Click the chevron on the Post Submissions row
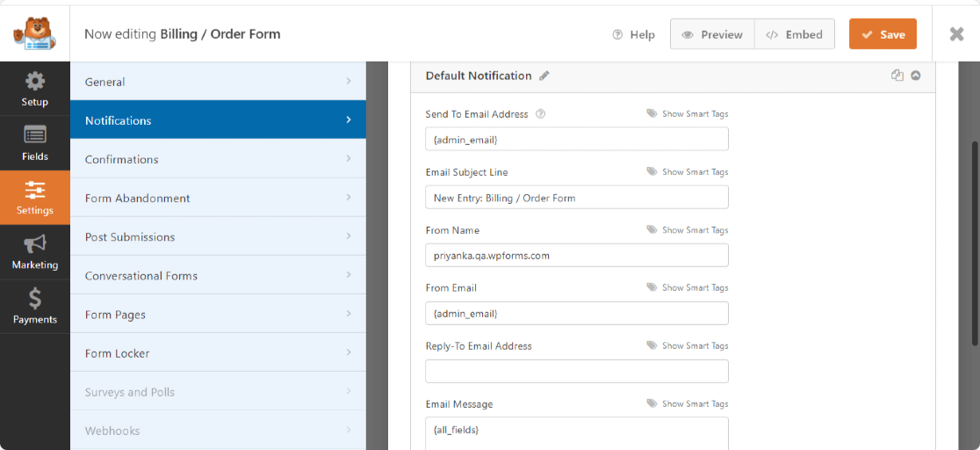This screenshot has height=450, width=980. coord(349,236)
